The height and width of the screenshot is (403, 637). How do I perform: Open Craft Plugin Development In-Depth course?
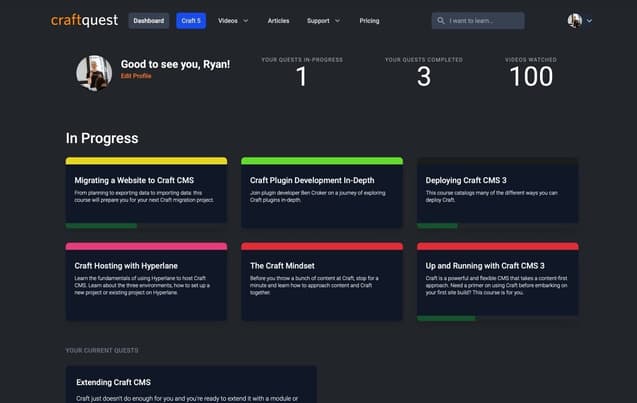(321, 181)
